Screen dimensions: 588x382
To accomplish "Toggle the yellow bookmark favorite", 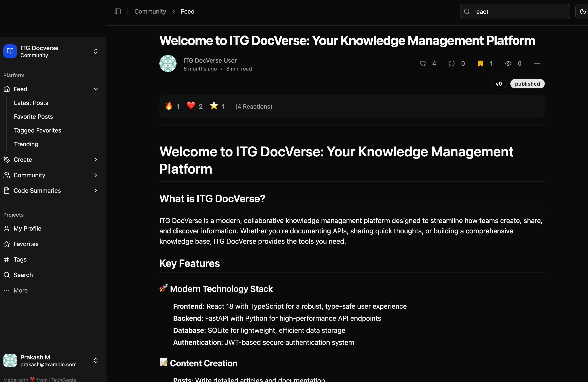I will pos(480,63).
